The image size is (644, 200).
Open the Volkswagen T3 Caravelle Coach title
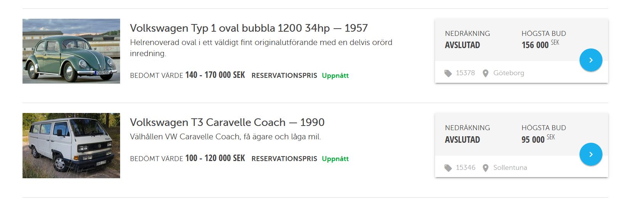(227, 123)
